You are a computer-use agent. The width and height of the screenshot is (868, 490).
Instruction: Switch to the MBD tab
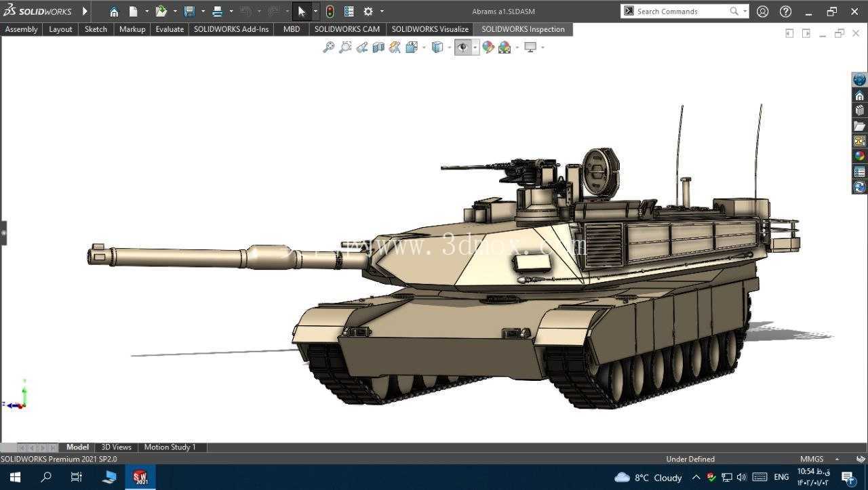coord(292,29)
